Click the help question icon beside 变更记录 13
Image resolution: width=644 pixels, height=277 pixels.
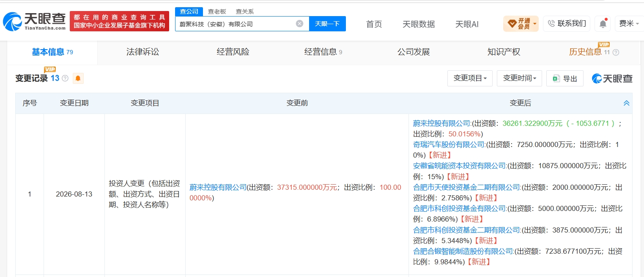[x=65, y=78]
